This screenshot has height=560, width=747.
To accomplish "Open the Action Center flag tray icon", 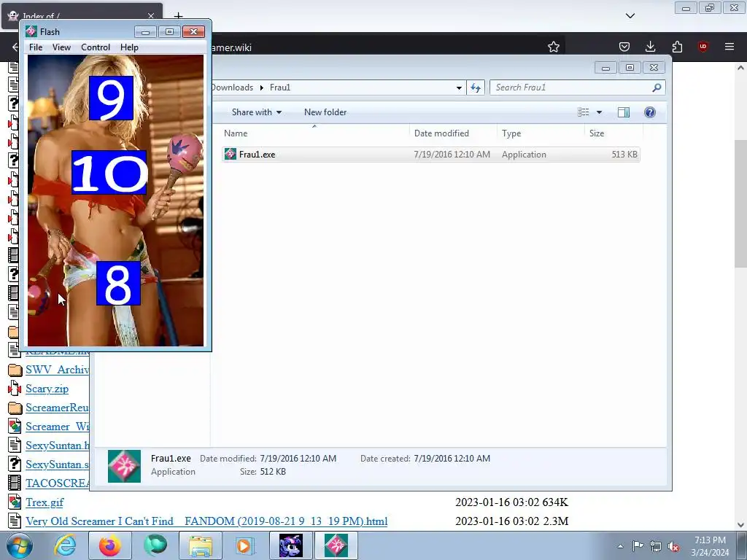I will pos(638,546).
